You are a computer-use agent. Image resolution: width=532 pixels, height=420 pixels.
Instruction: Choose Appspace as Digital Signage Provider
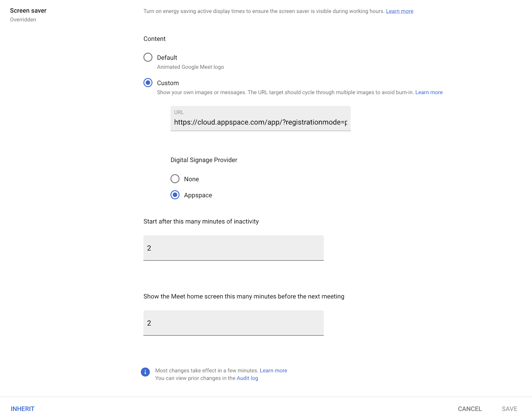[x=175, y=195]
